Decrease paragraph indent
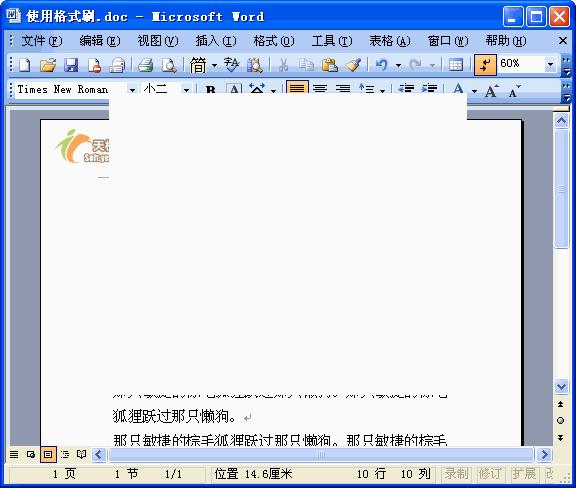576x488 pixels. [x=406, y=89]
